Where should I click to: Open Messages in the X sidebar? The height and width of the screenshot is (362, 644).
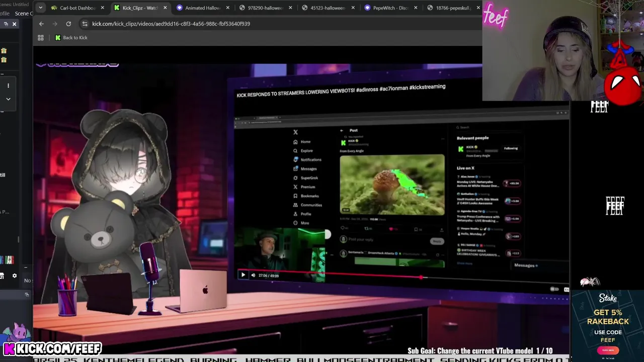pyautogui.click(x=305, y=168)
